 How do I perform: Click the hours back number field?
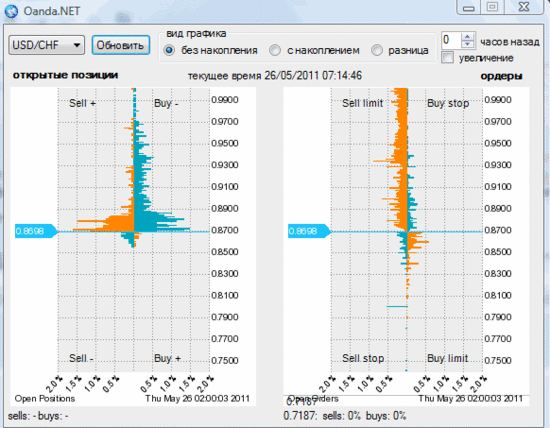(451, 40)
